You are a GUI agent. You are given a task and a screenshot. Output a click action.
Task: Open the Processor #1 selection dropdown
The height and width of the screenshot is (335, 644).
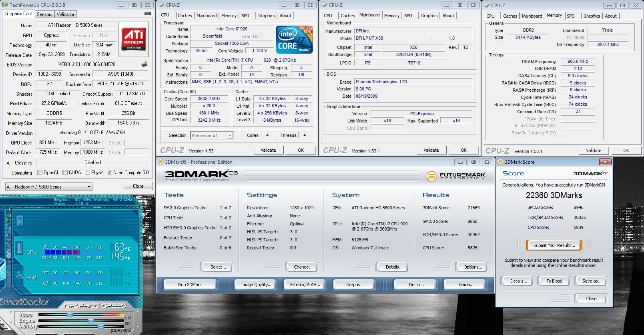(x=212, y=136)
